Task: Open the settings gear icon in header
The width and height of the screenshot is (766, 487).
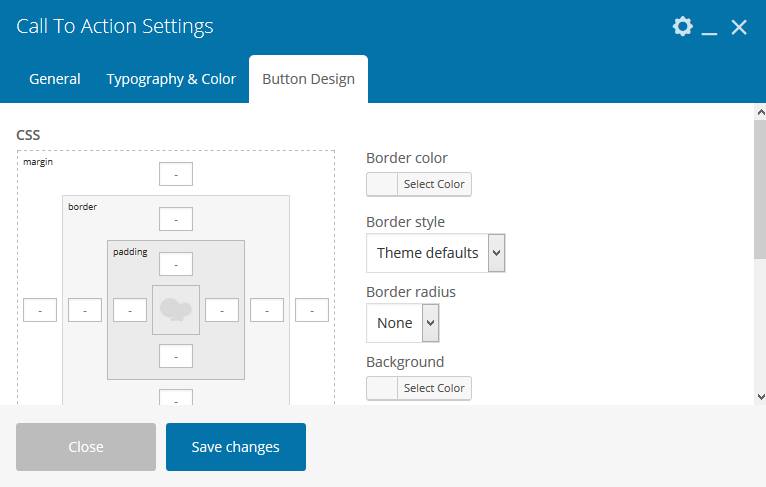Action: pyautogui.click(x=682, y=27)
